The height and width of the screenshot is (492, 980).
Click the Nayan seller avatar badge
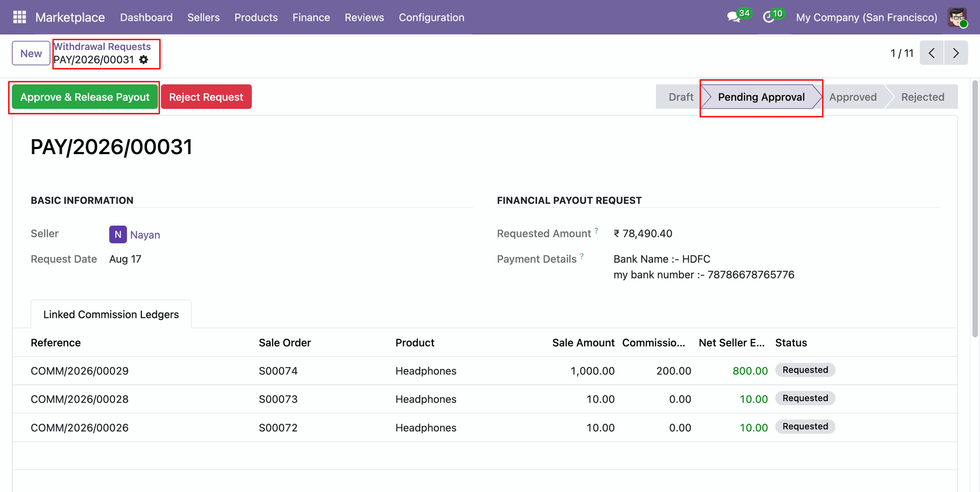[118, 234]
